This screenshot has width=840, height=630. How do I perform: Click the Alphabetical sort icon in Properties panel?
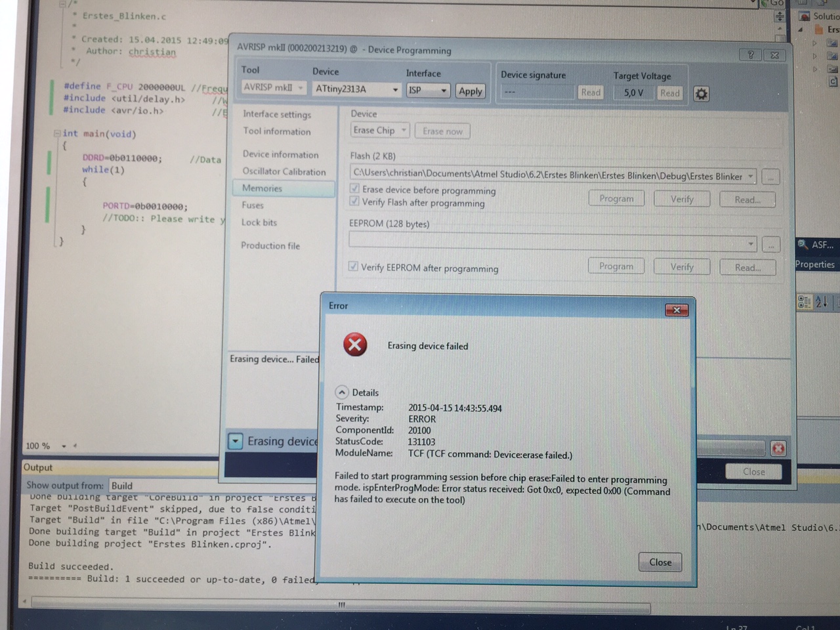coord(821,301)
